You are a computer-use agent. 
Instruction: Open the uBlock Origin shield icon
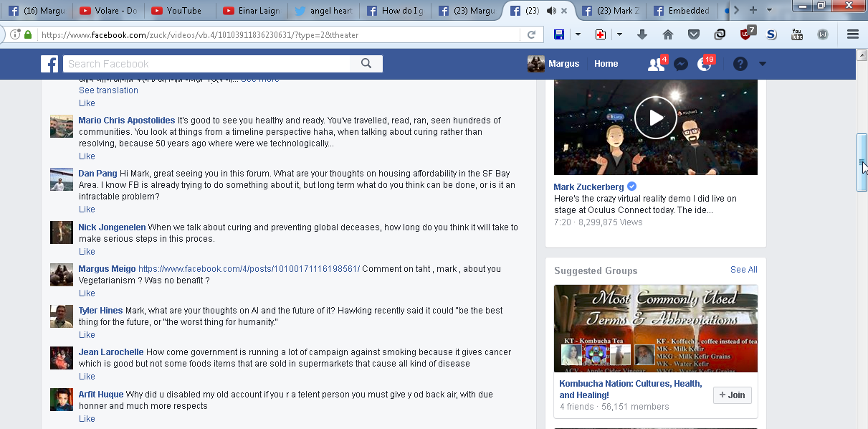(746, 34)
